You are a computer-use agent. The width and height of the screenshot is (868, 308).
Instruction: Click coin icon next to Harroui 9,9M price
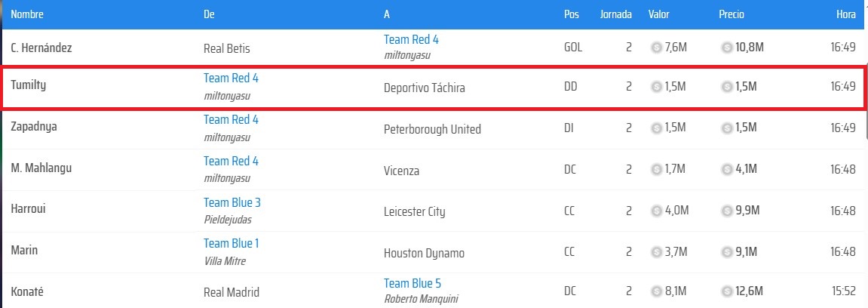pyautogui.click(x=727, y=211)
